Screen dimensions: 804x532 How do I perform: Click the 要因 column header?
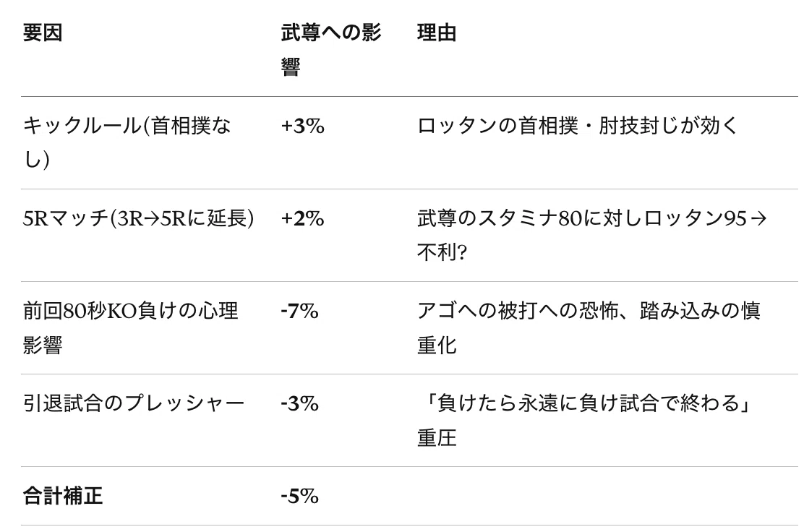point(43,33)
